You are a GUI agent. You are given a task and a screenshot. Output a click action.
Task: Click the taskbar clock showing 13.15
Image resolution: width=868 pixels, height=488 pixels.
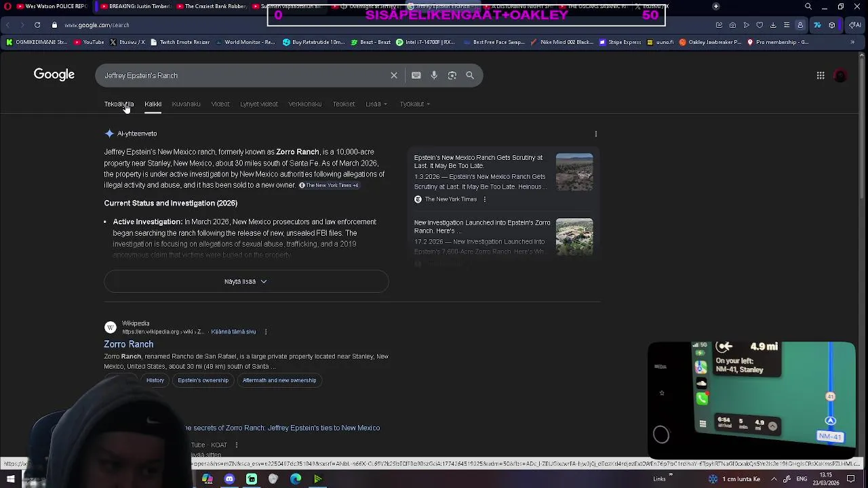pos(826,479)
